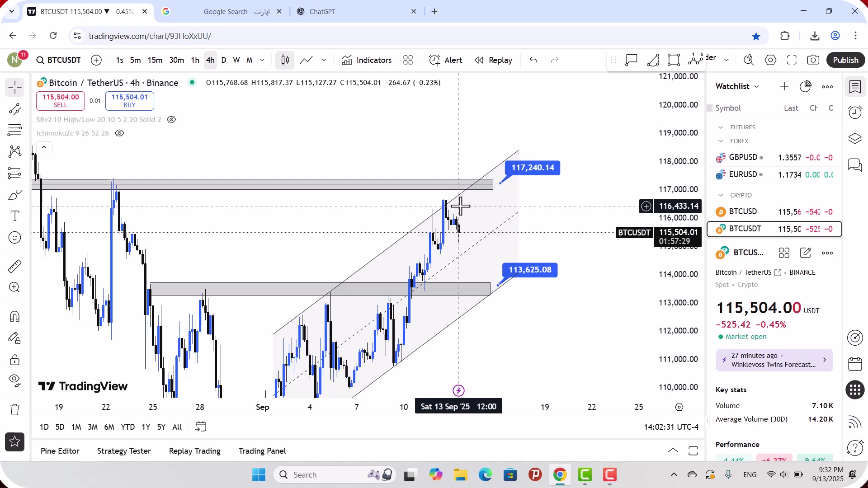Viewport: 868px width, 488px height.
Task: Select the brush drawing tool
Action: pos(15,195)
